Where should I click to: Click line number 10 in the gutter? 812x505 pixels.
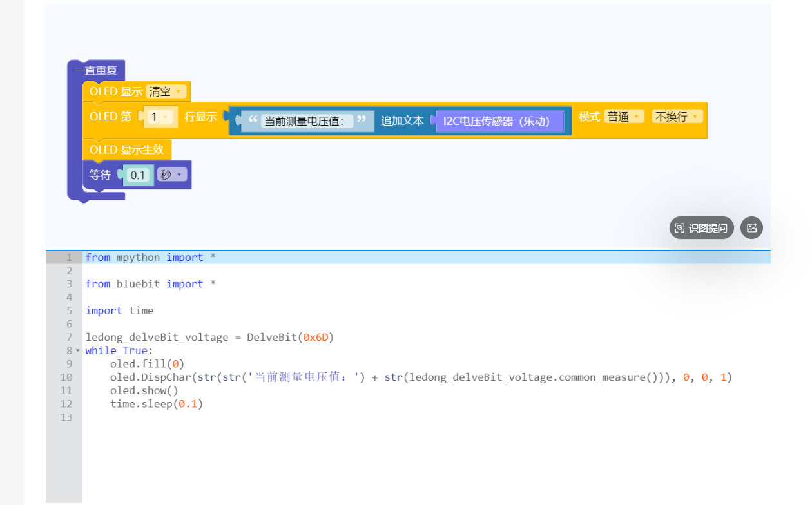point(66,377)
